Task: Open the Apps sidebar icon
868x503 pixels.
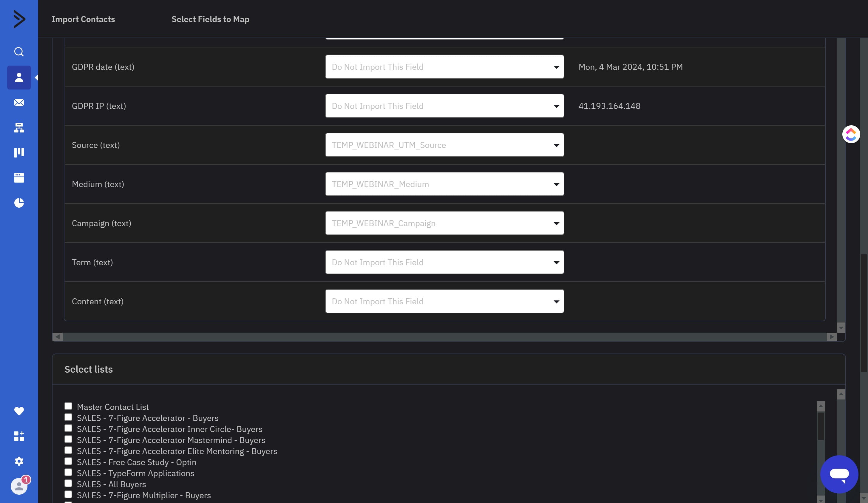Action: (19, 436)
